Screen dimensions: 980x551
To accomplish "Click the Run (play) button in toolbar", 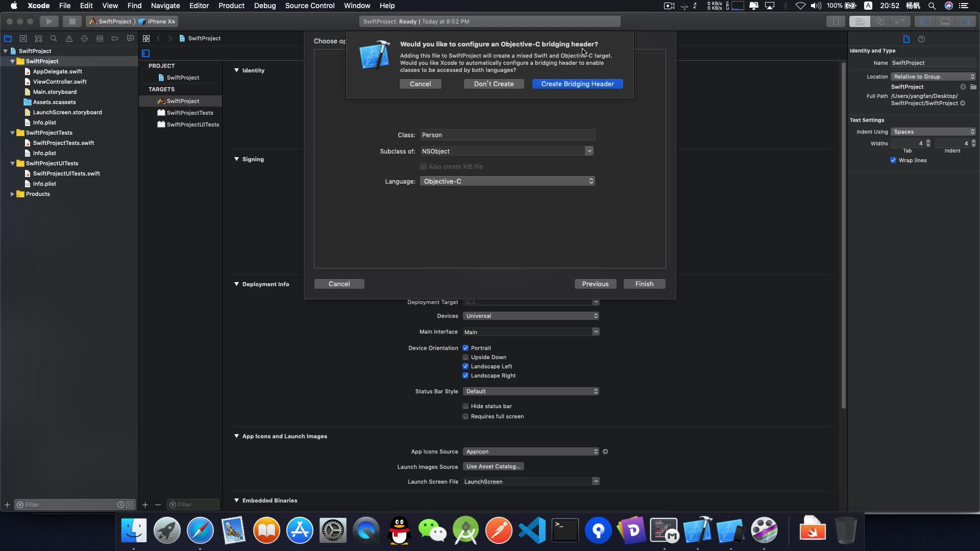I will tap(49, 21).
